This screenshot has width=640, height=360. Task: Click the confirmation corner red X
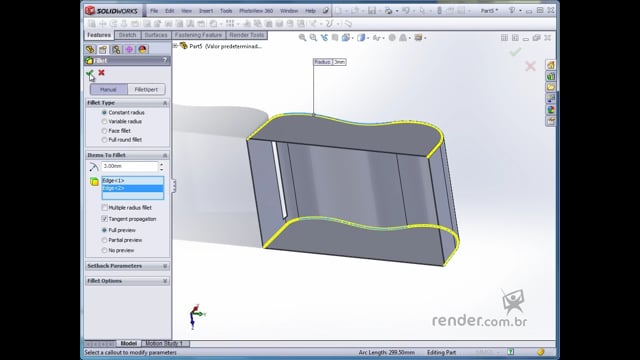tap(530, 66)
